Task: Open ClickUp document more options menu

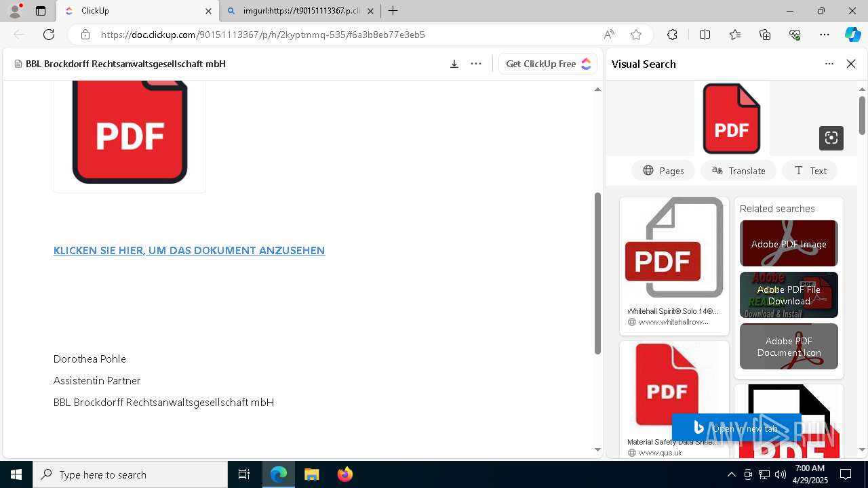Action: tap(476, 64)
